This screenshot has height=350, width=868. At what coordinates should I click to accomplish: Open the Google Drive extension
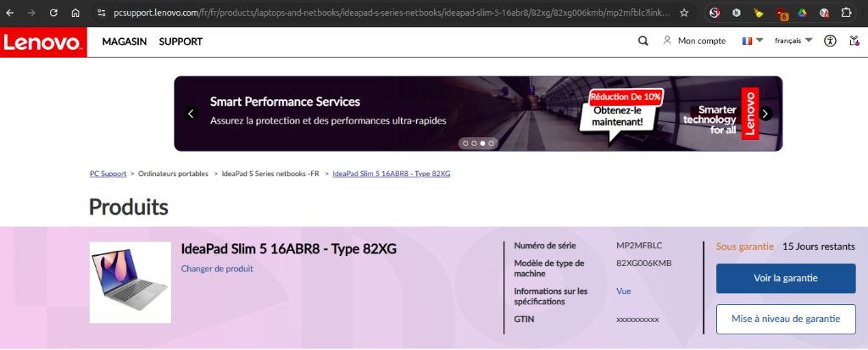coord(802,13)
